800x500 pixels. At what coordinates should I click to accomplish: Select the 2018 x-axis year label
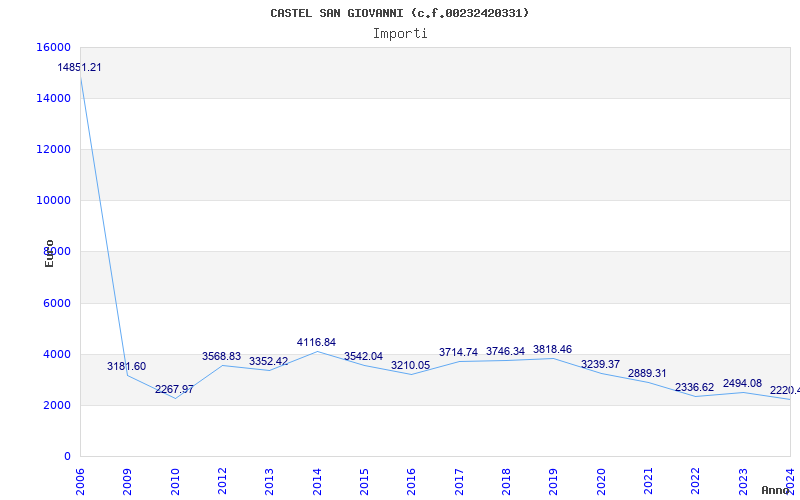(506, 482)
